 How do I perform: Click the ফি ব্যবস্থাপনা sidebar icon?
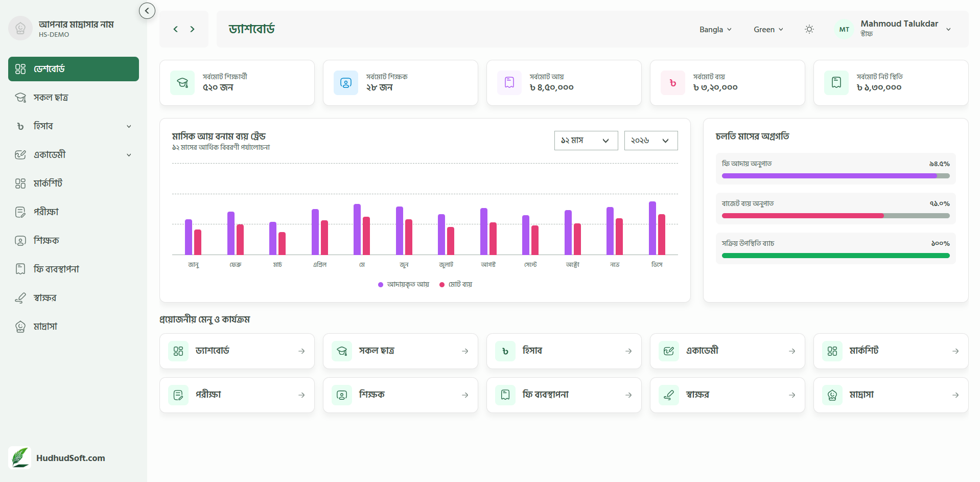(x=20, y=269)
